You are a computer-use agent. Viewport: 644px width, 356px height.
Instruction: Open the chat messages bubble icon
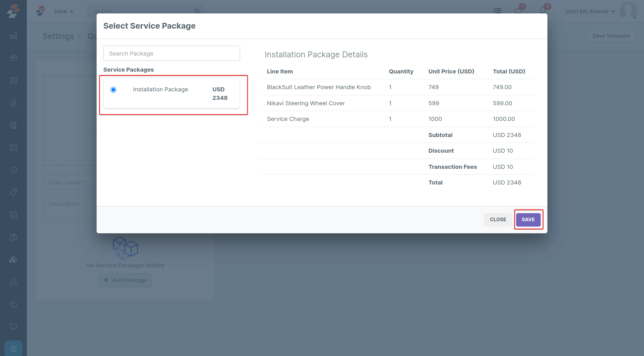pyautogui.click(x=518, y=11)
